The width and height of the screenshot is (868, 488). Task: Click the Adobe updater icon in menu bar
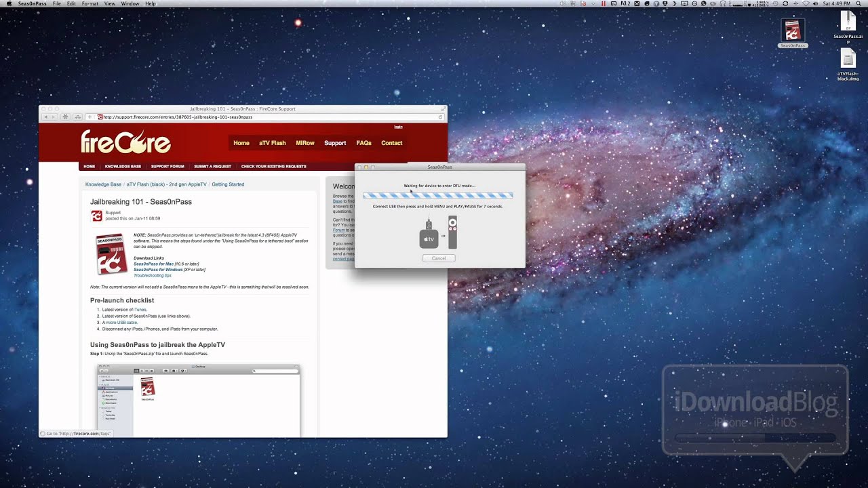click(x=627, y=3)
